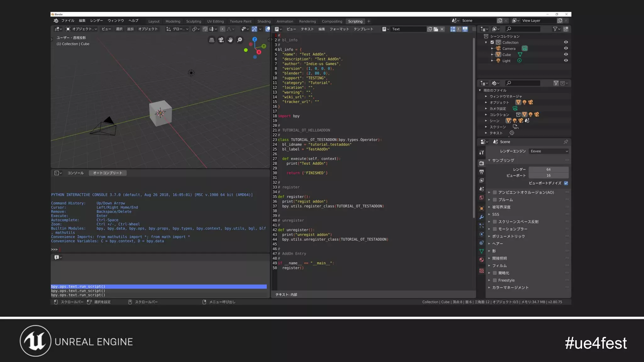Expand the Cube item in outliner
This screenshot has width=644, height=362.
492,55
